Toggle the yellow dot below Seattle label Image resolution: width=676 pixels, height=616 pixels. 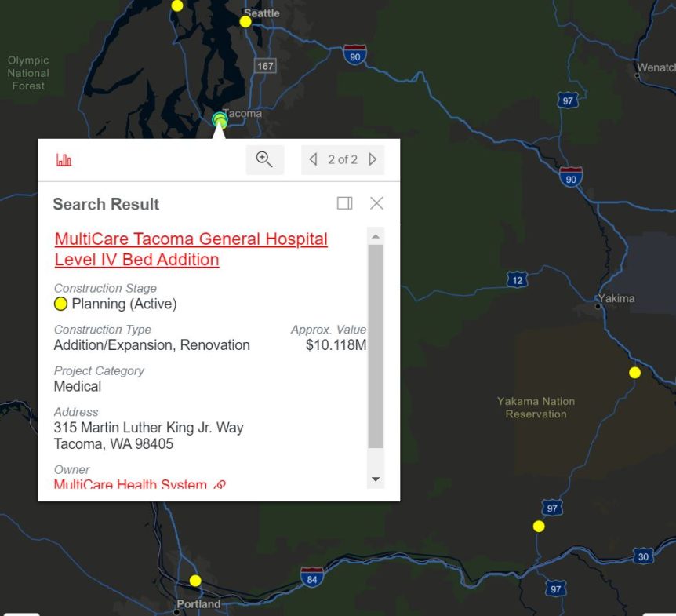pyautogui.click(x=245, y=22)
